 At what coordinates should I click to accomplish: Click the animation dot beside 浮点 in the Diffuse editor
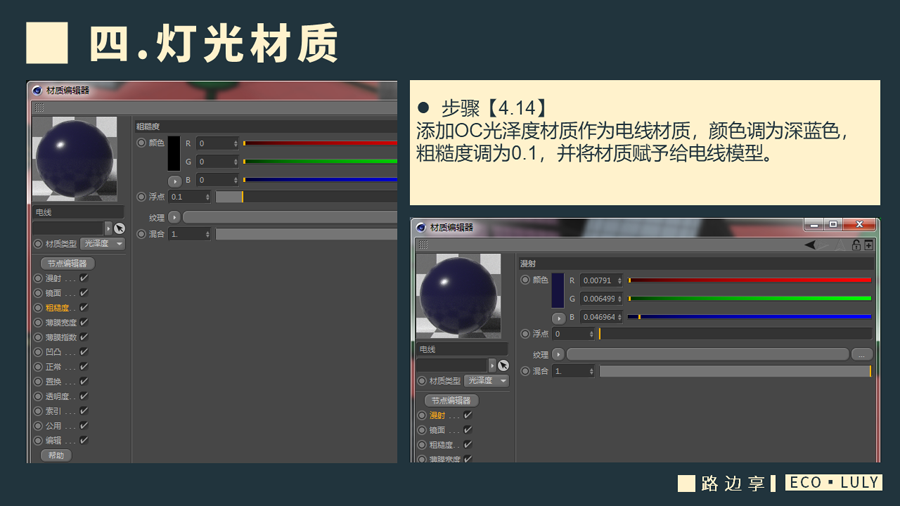coord(525,334)
